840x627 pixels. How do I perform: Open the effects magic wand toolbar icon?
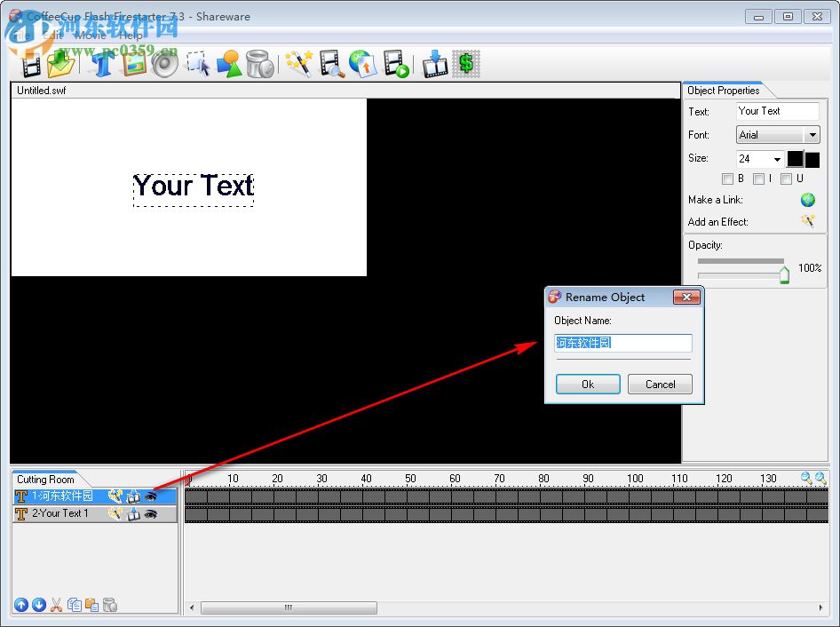point(298,64)
